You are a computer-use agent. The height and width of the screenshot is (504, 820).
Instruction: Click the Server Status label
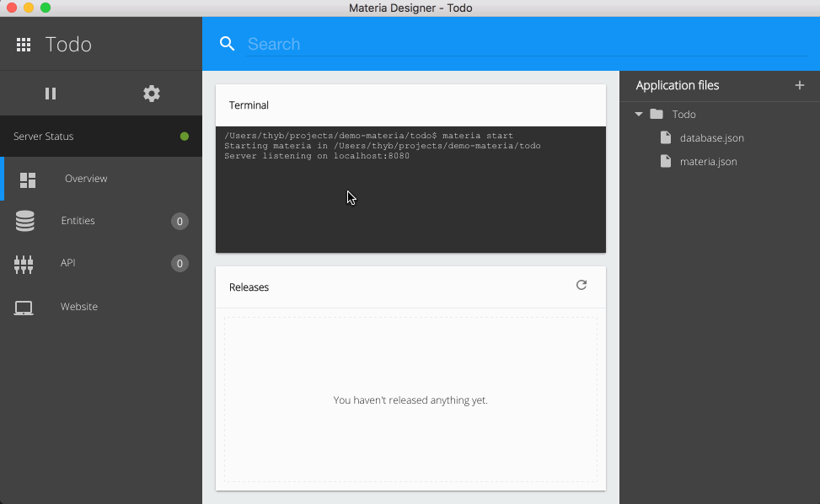[44, 137]
